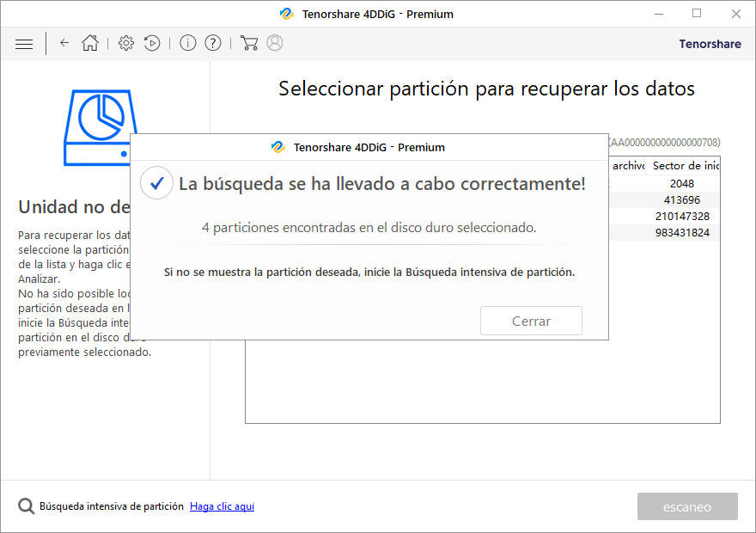
Task: Maximize the main window
Action: 697,14
